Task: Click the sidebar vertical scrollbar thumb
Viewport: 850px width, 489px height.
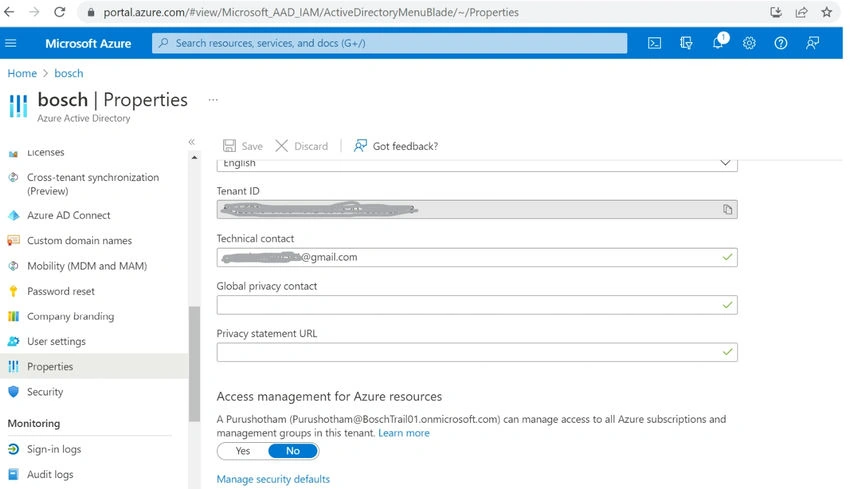Action: 195,364
